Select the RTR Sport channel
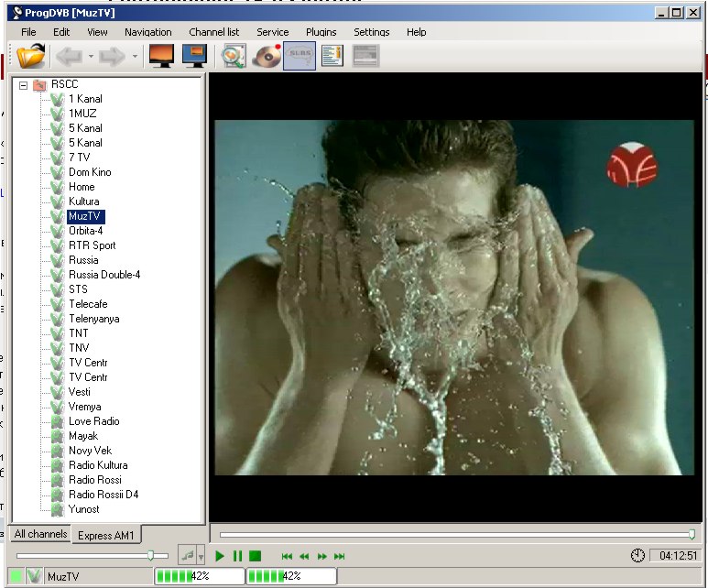Viewport: 708px width, 588px height. pyautogui.click(x=92, y=245)
